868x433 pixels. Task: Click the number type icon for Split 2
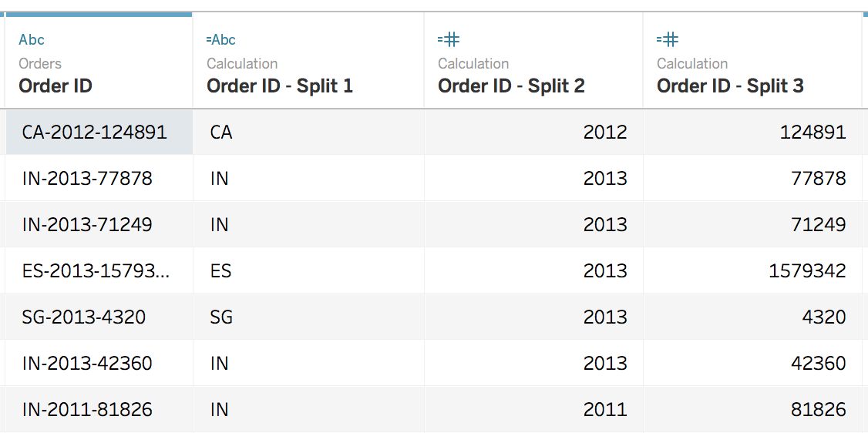click(x=449, y=39)
